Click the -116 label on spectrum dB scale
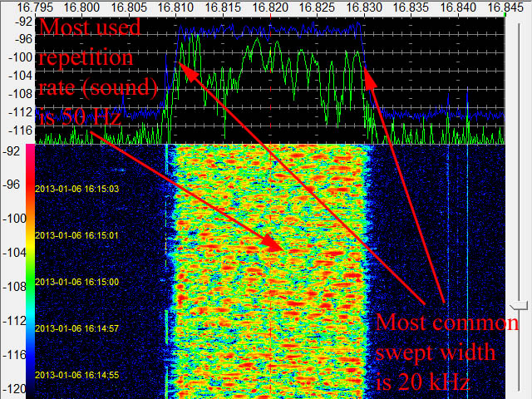The image size is (532, 399). tap(20, 131)
